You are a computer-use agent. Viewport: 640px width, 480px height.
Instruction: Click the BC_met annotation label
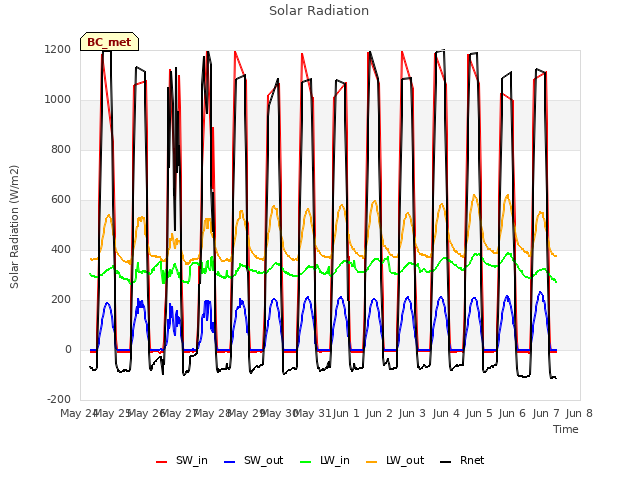pos(109,42)
